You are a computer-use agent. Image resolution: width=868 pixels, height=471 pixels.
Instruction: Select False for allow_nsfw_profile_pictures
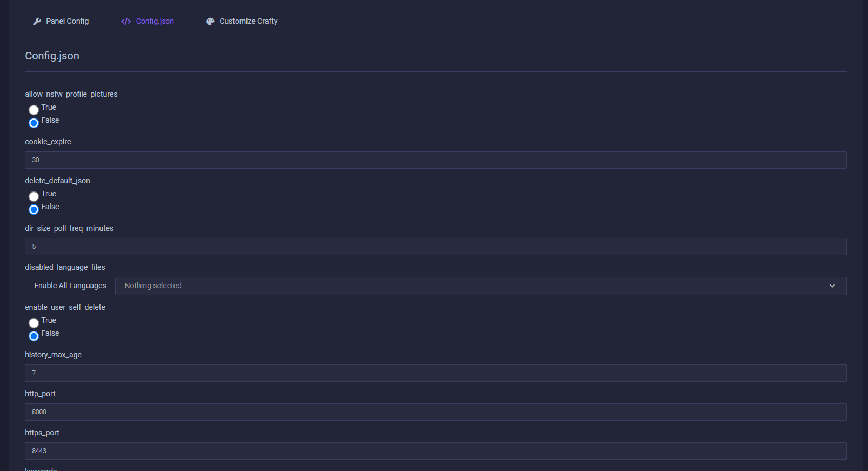34,123
